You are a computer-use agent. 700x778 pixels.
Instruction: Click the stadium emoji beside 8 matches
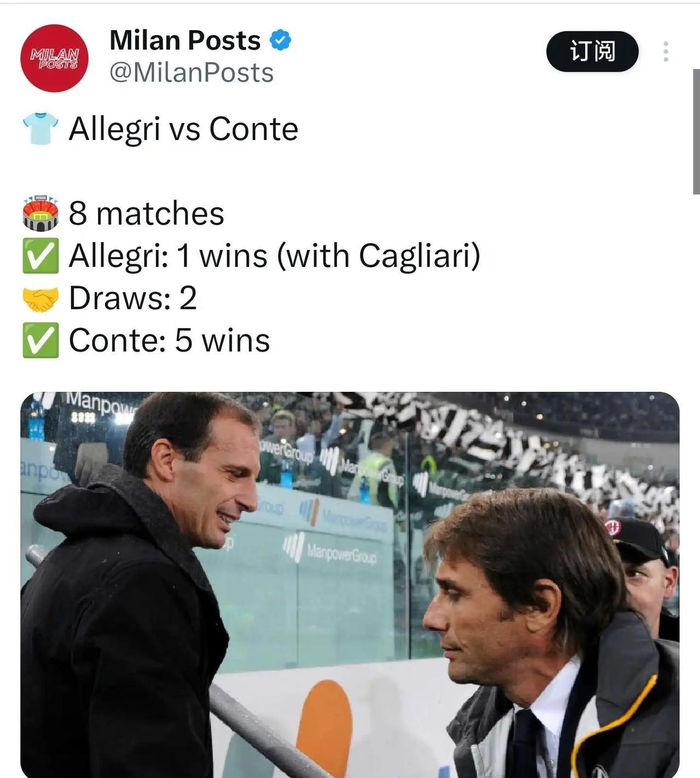tap(40, 213)
